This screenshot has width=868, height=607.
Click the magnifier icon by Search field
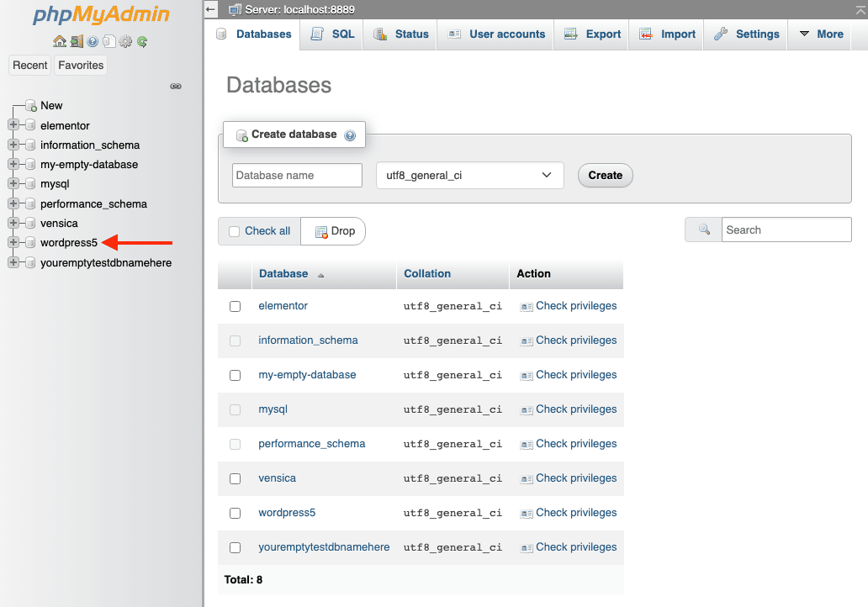point(704,229)
